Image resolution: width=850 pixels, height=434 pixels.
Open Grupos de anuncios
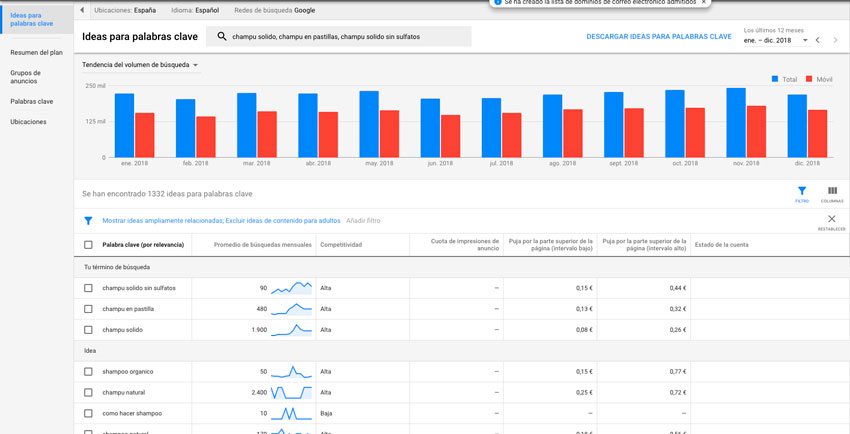pos(25,77)
